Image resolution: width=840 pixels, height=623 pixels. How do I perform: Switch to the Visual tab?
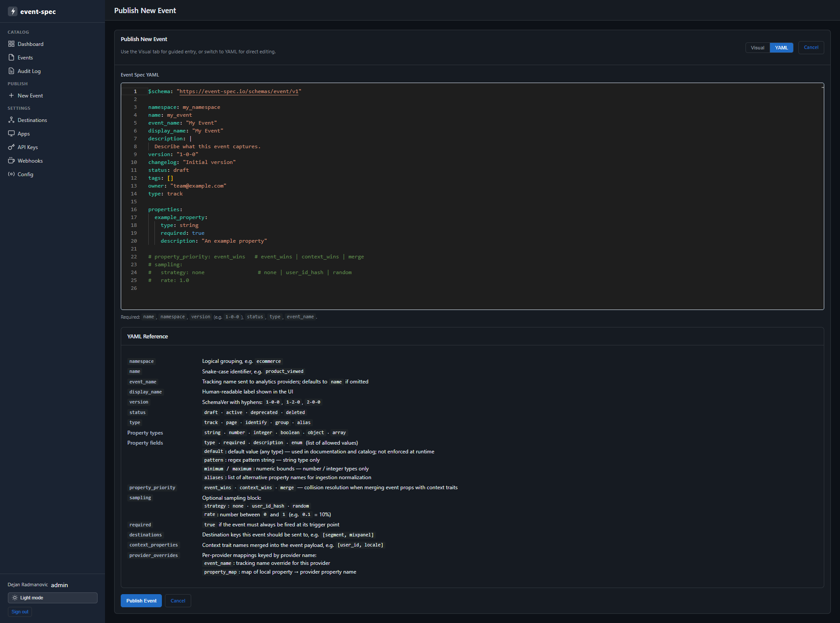tap(757, 48)
